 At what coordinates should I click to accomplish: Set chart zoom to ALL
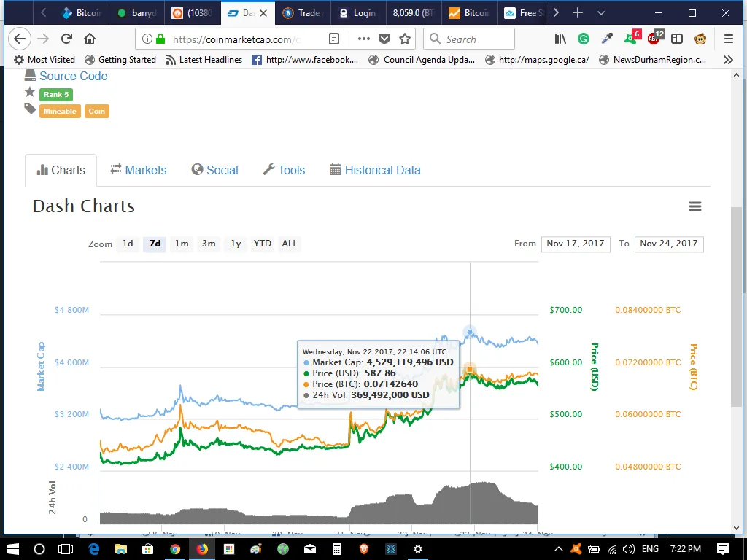tap(290, 244)
